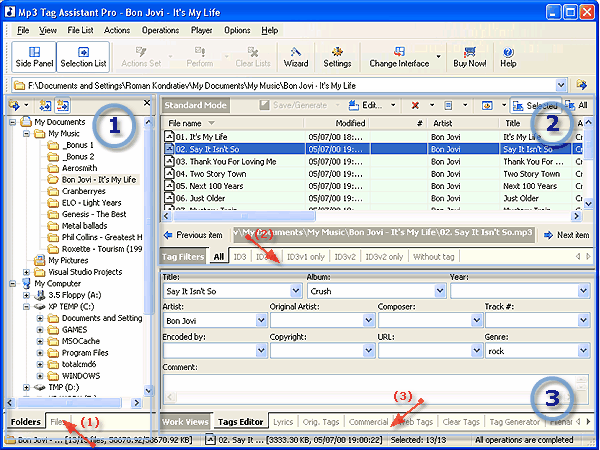Screen dimensions: 600x450
Task: Open the Player menu
Action: [x=202, y=30]
